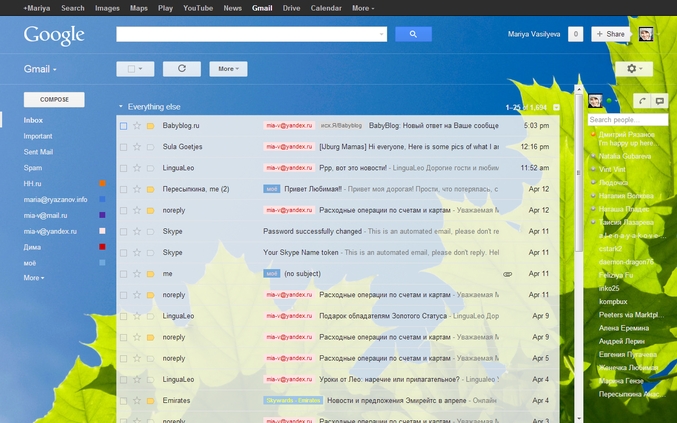Open the select-all checkbox dropdown
The width and height of the screenshot is (677, 423).
click(134, 69)
